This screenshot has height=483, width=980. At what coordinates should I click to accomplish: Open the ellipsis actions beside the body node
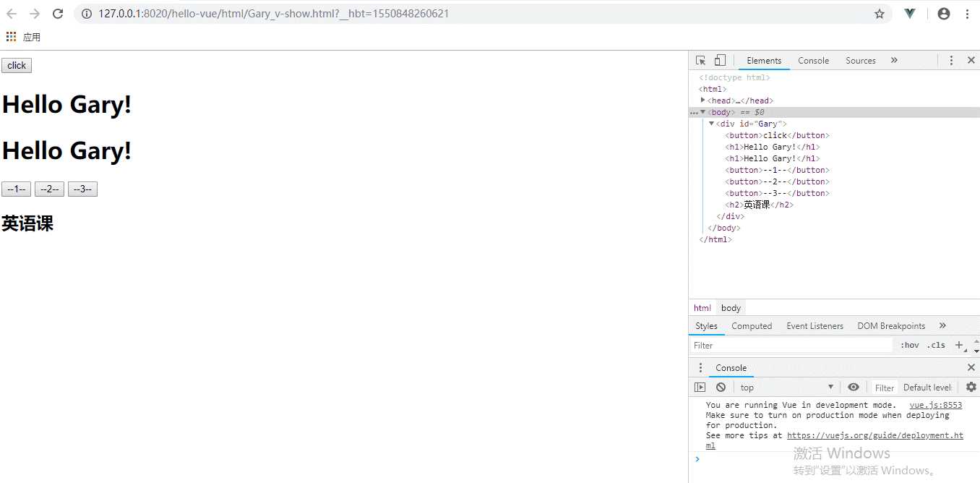coord(694,112)
